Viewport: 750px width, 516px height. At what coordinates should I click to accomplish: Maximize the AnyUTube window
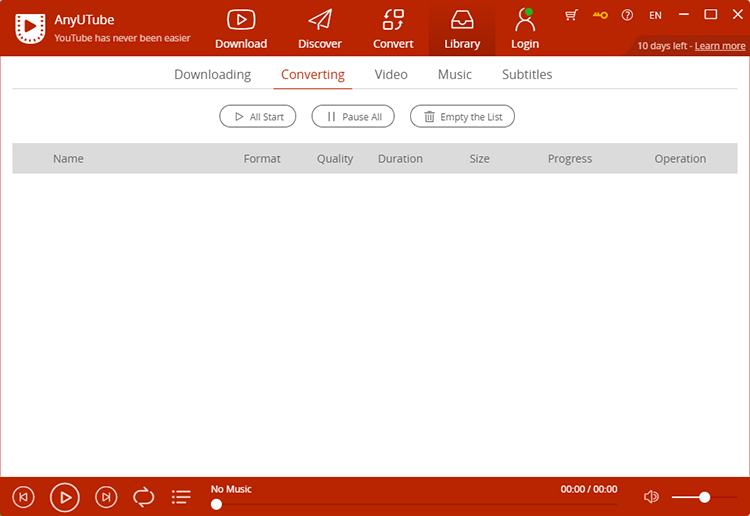click(711, 15)
